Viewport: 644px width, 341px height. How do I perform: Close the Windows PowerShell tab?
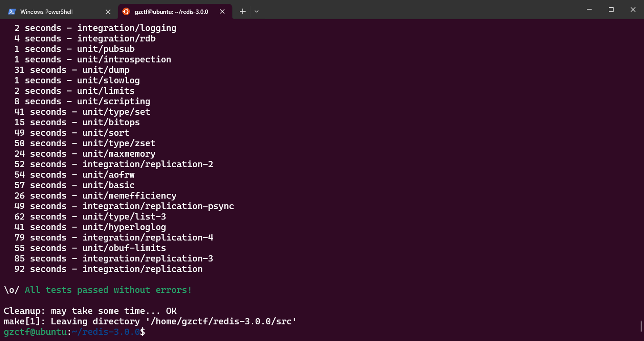click(x=108, y=11)
